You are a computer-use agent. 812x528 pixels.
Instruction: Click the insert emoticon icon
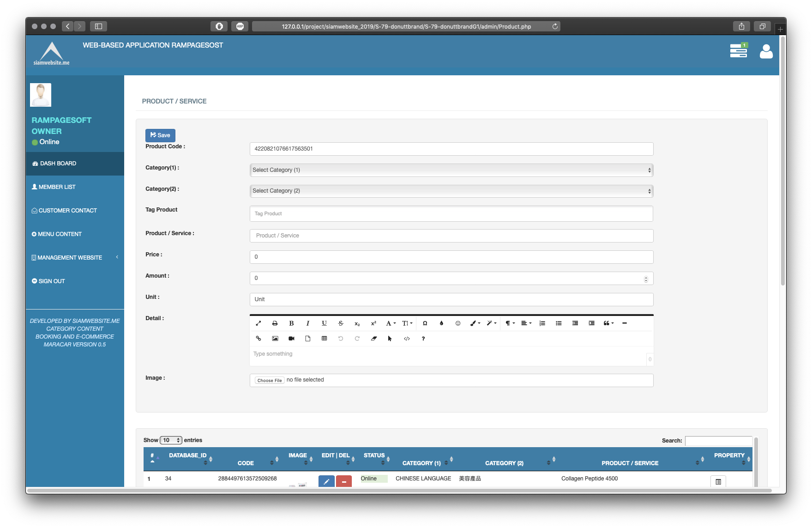click(x=458, y=323)
